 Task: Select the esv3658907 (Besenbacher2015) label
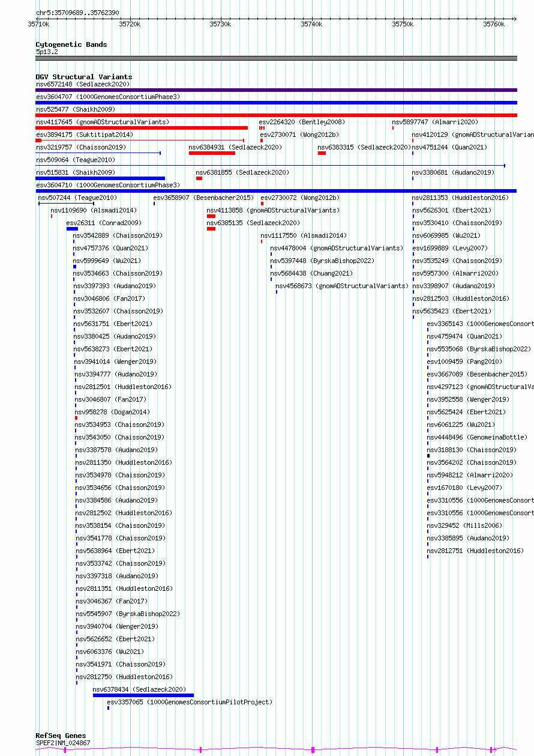coord(203,198)
